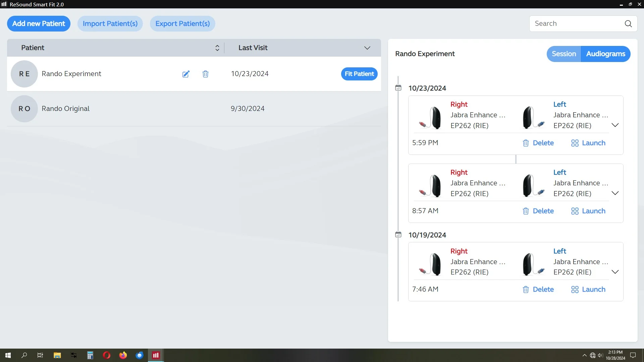
Task: Sort the list by Patient column
Action: pyautogui.click(x=217, y=48)
